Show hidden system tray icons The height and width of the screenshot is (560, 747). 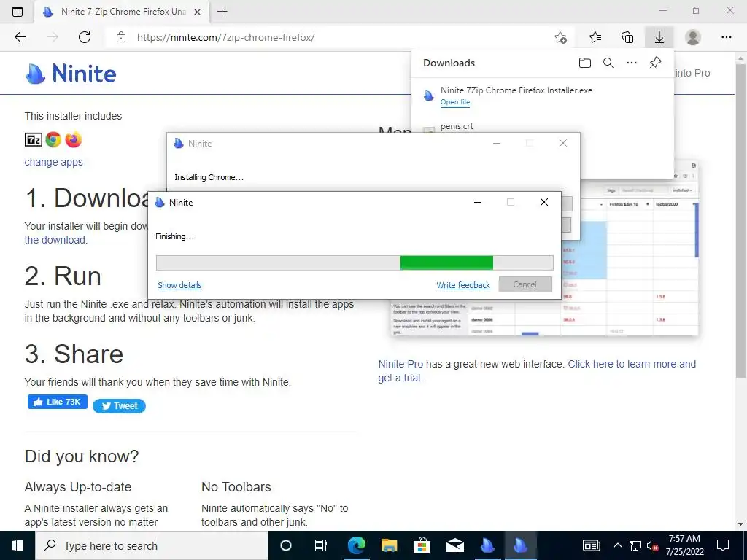coord(617,545)
